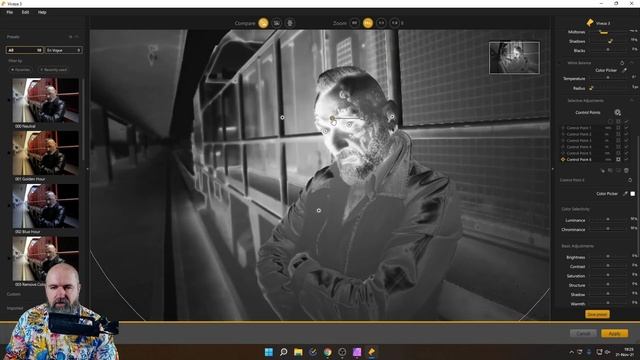Apply the 001 Golden Hour preset thumbnail
640x360 pixels.
click(45, 153)
